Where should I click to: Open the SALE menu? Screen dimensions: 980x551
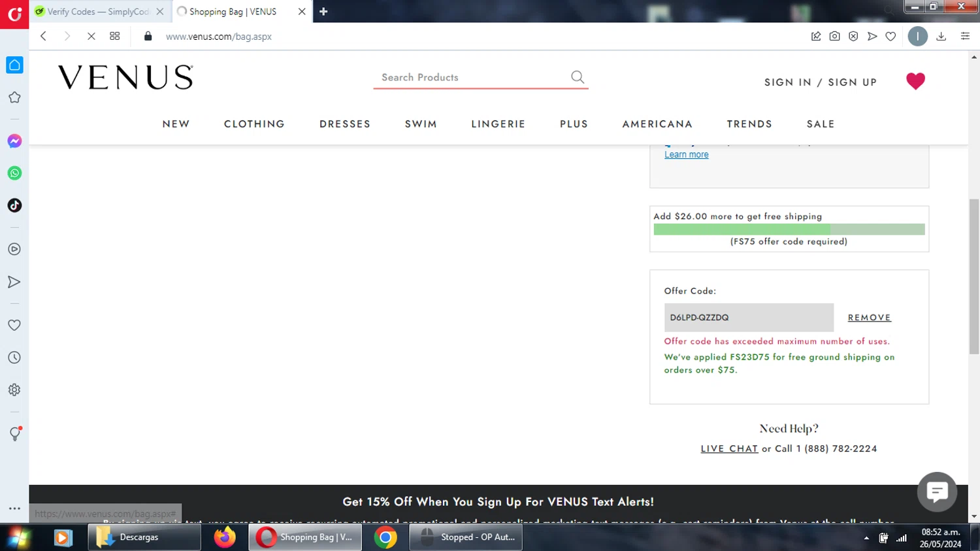coord(821,124)
